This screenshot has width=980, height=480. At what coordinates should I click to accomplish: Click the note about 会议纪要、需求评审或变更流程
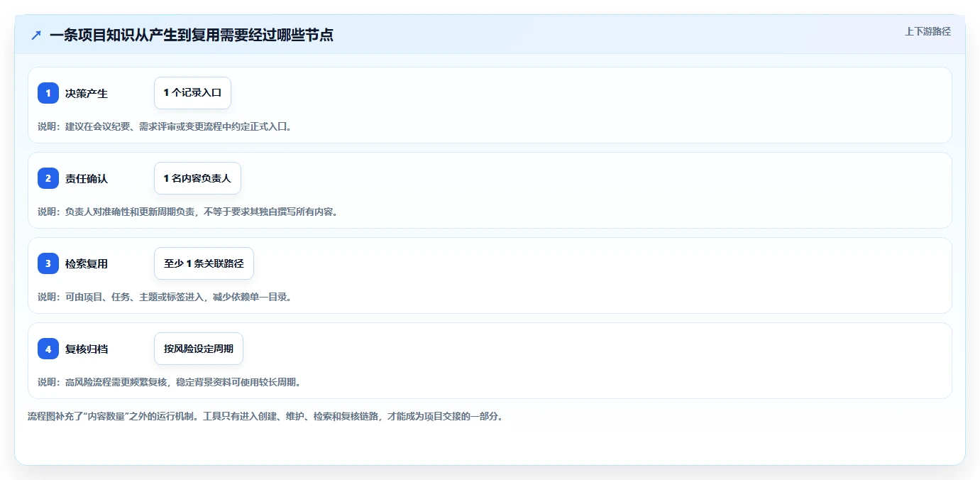165,126
